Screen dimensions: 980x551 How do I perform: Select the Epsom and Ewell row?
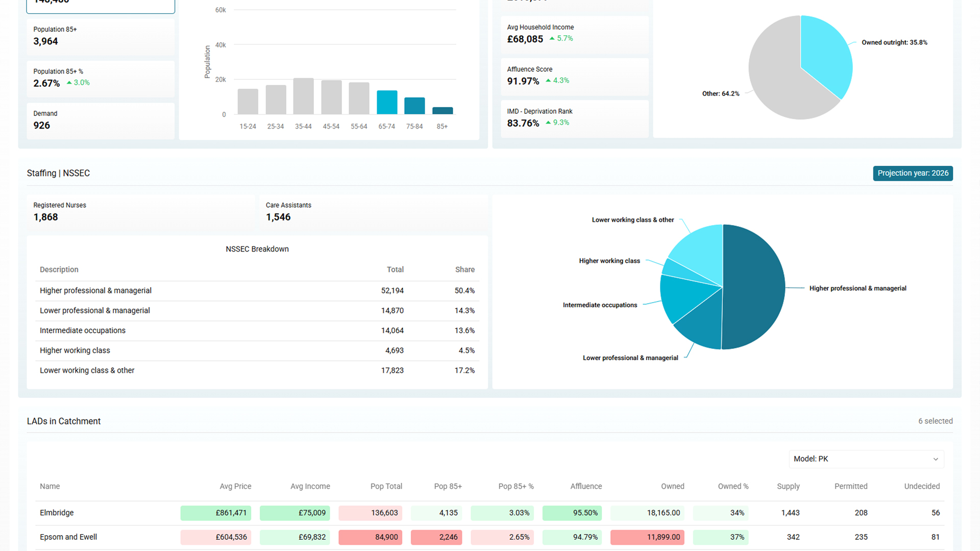[68, 537]
